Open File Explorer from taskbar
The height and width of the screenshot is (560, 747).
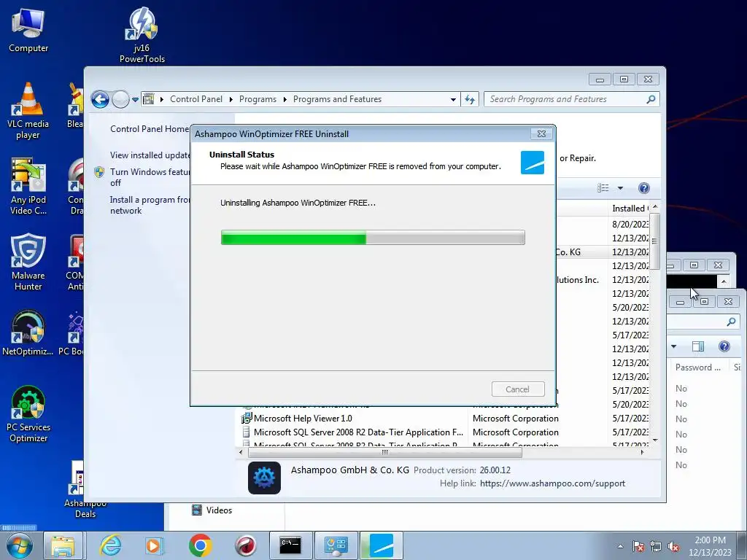click(63, 545)
